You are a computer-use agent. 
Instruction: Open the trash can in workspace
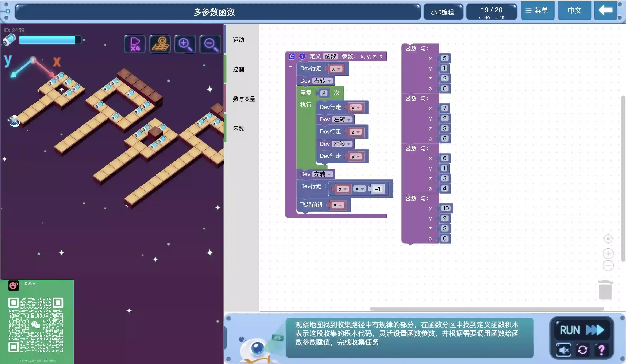coord(605,290)
